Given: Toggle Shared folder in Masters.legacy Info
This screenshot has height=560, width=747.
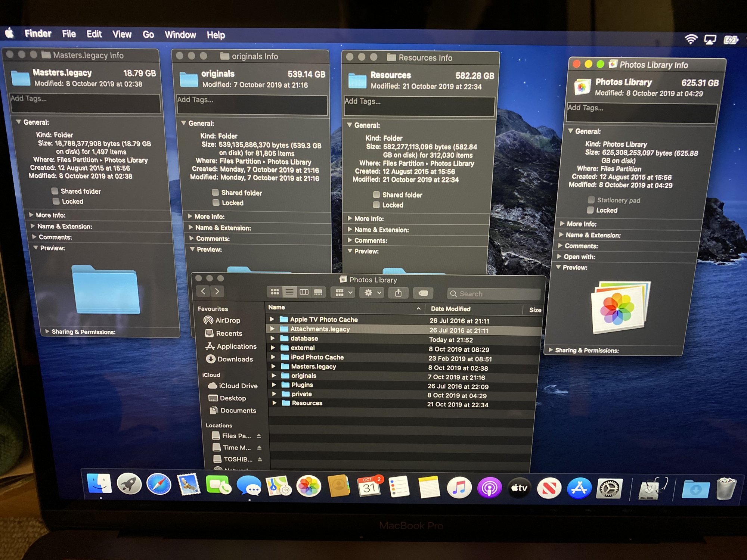Looking at the screenshot, I should (55, 191).
